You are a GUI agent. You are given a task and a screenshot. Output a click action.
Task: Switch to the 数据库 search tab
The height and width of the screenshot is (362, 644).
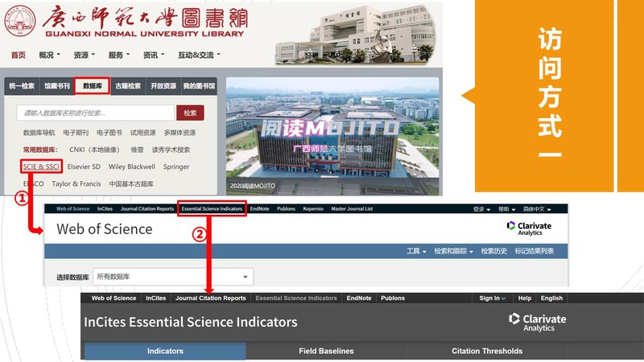click(92, 86)
